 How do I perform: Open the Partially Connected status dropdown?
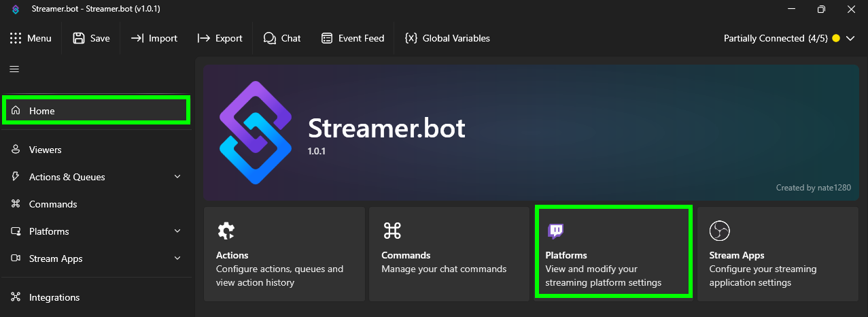(788, 39)
